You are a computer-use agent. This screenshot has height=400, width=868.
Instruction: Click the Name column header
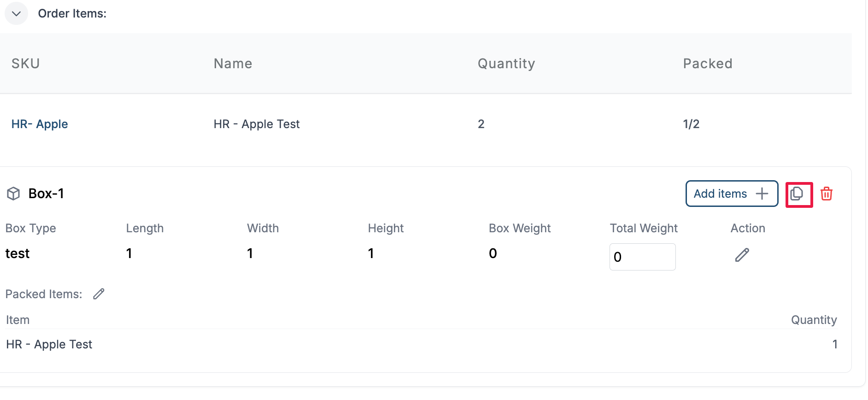(233, 64)
